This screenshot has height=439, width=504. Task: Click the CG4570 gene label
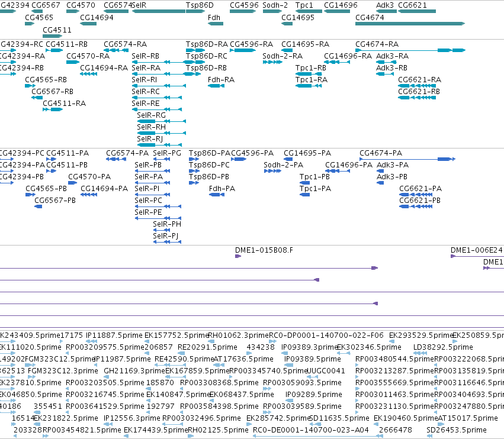pyautogui.click(x=81, y=5)
